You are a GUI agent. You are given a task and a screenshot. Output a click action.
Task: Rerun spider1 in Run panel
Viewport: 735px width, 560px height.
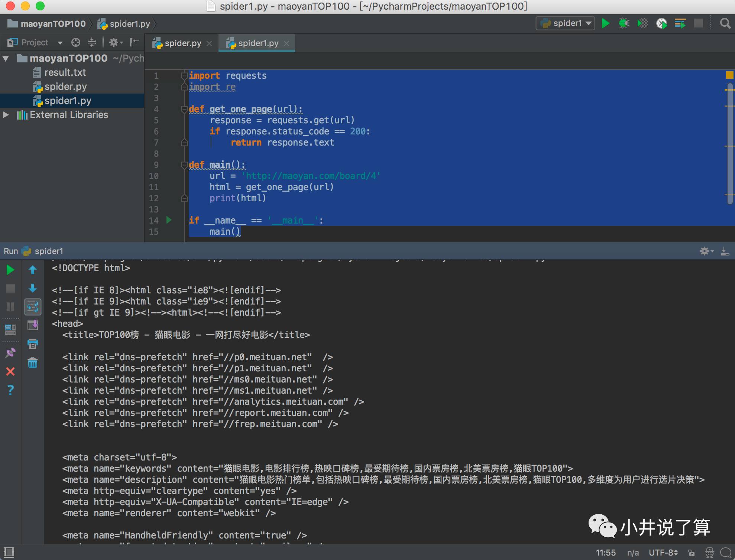click(x=10, y=270)
